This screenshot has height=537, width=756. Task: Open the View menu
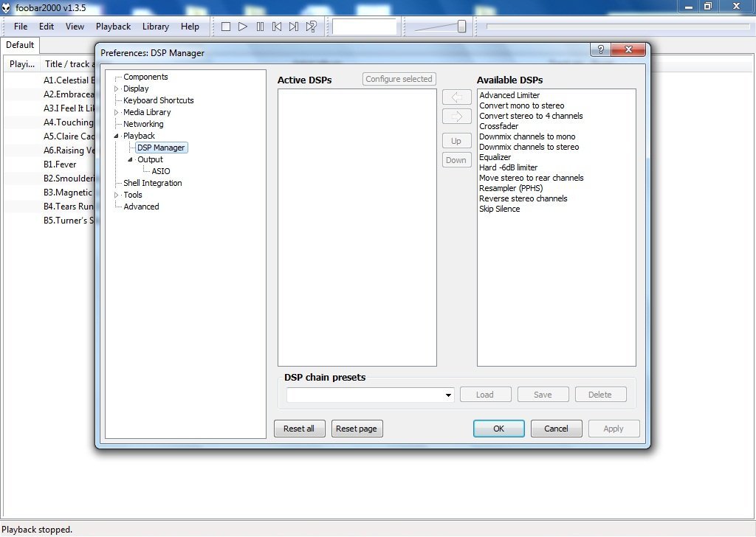75,27
